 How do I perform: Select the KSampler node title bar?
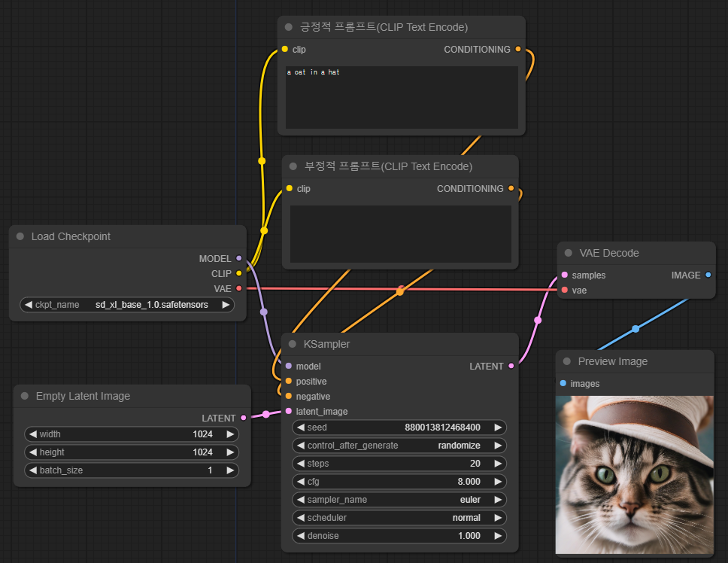coord(400,344)
